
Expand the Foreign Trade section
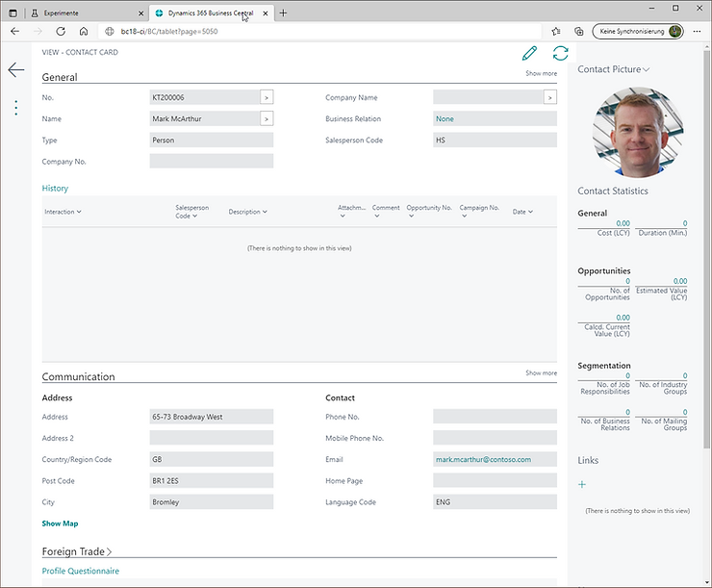coord(77,551)
